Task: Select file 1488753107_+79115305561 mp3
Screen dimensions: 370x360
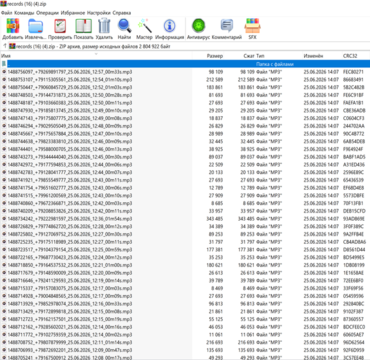Action: click(x=70, y=79)
